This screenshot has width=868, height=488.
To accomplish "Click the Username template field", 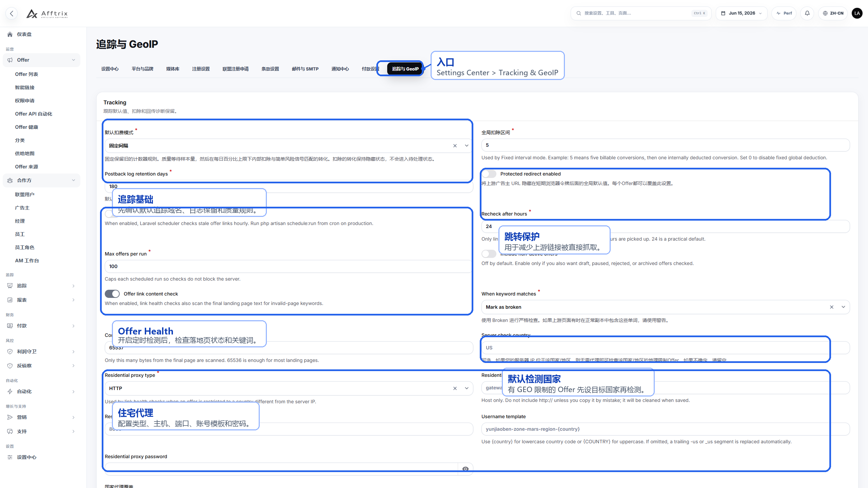I will point(665,429).
